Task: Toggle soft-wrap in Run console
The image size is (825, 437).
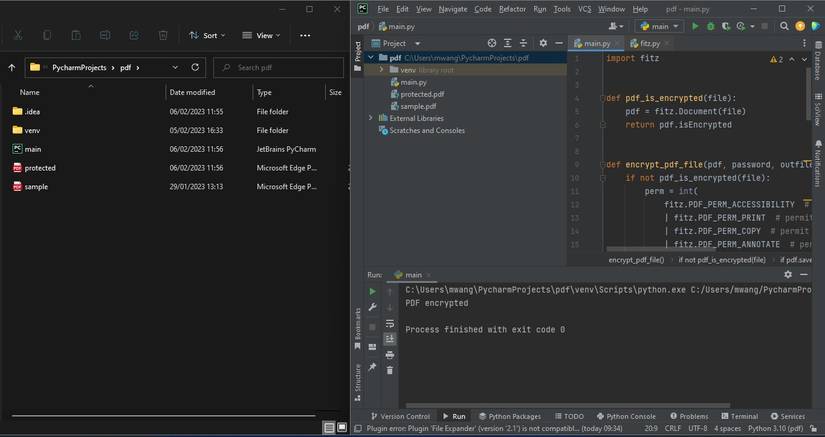Action: click(389, 323)
